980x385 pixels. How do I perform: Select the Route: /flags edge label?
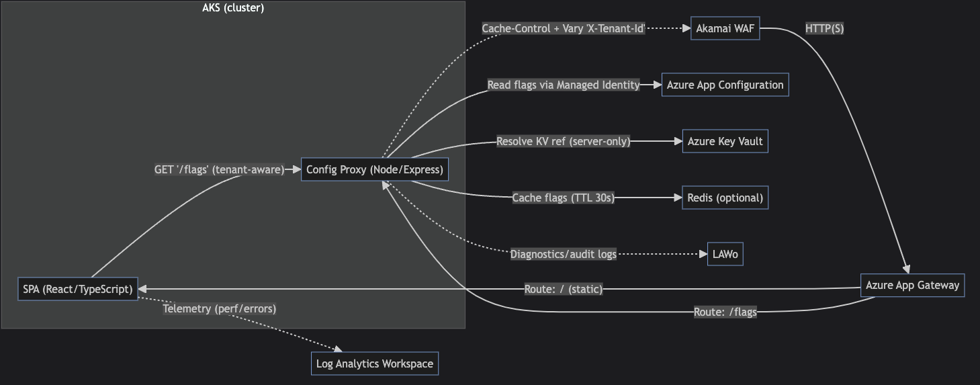(x=725, y=312)
